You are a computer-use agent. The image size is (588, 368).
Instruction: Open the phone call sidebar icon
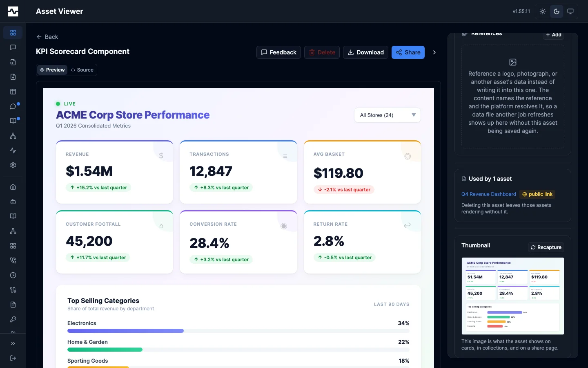tap(13, 260)
